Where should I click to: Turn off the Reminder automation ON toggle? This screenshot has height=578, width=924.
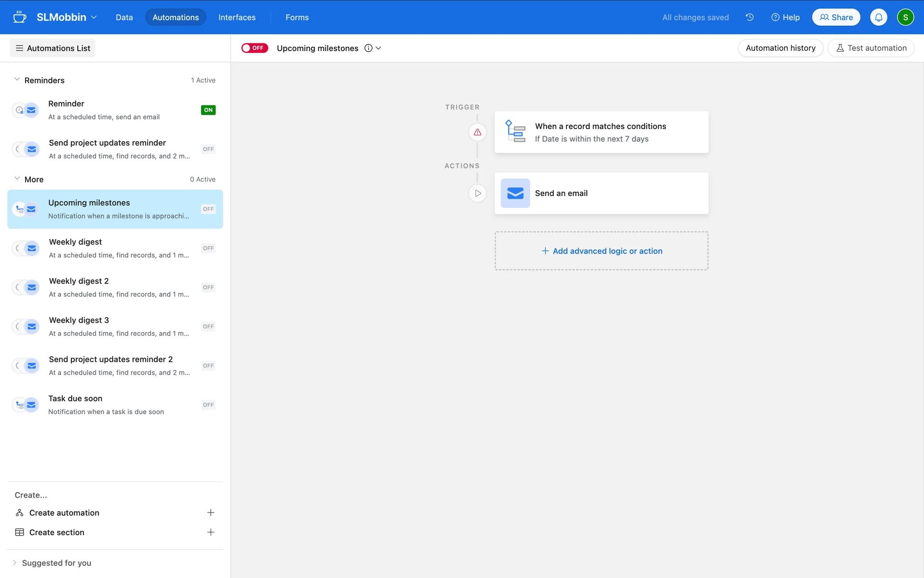click(208, 110)
